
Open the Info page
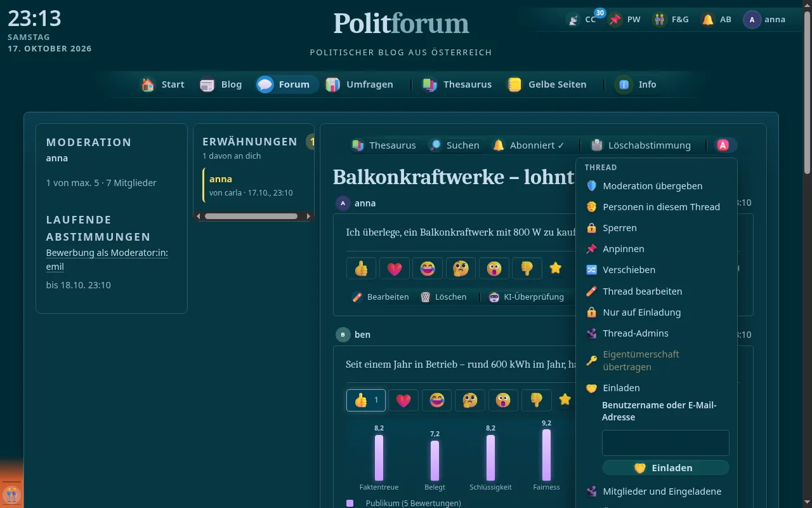[x=637, y=84]
